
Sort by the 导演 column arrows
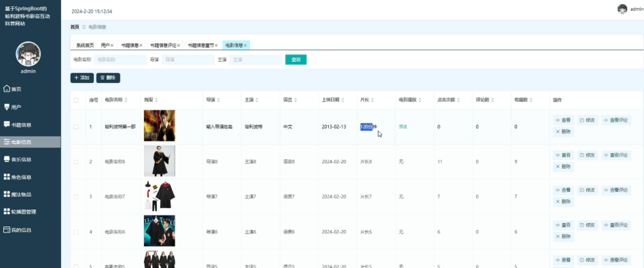[x=219, y=100]
